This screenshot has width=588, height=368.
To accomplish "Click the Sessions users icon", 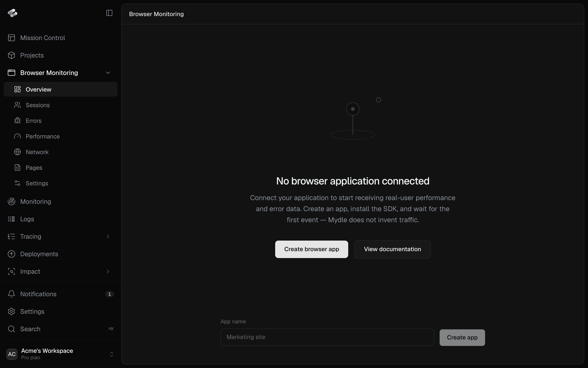I will [x=17, y=105].
